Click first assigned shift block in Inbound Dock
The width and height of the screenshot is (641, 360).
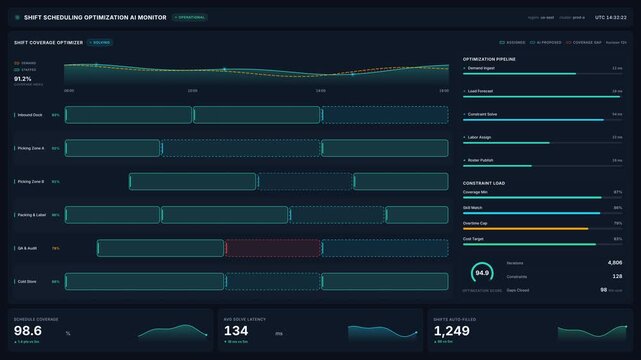[128, 115]
